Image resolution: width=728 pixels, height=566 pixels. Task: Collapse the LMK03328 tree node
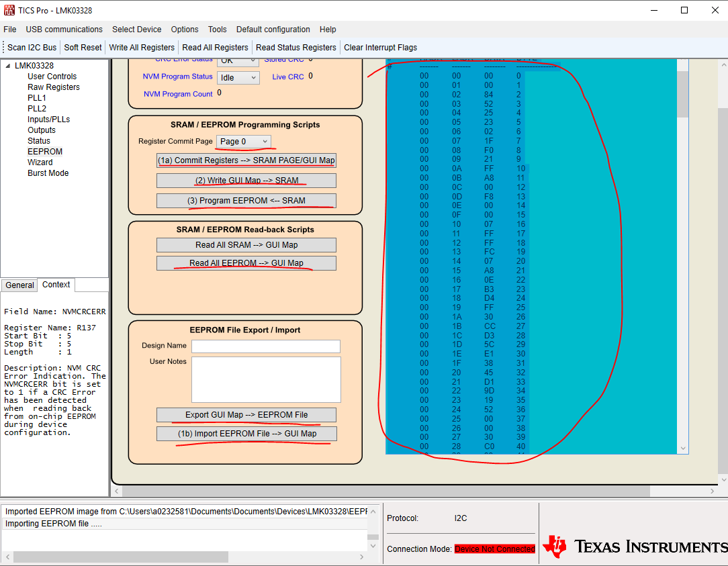8,66
